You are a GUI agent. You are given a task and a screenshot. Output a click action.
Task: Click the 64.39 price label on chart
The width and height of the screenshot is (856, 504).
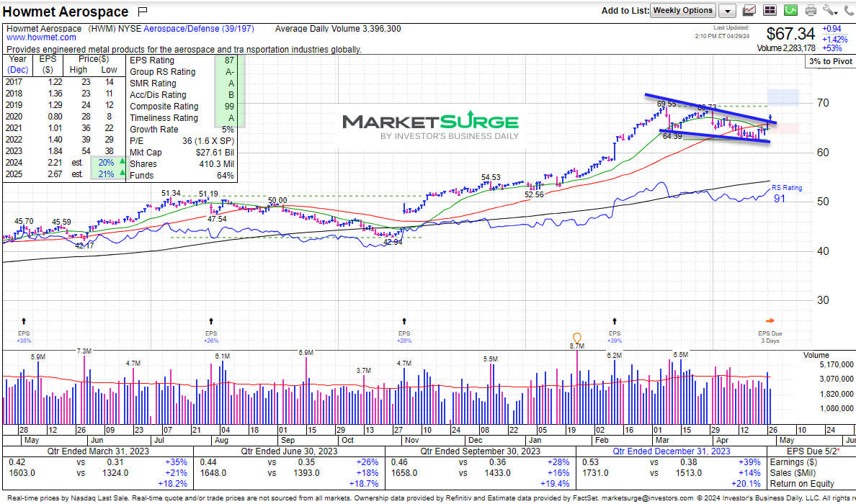point(672,136)
